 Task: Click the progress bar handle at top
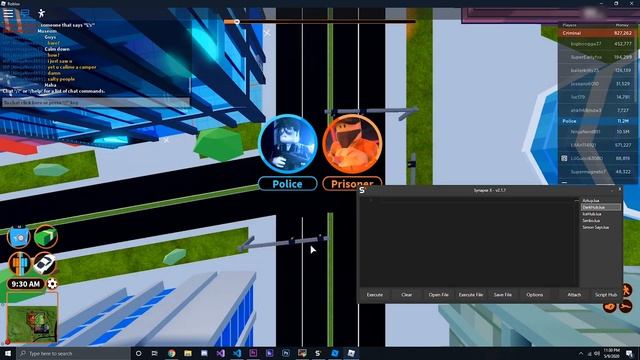pyautogui.click(x=237, y=22)
